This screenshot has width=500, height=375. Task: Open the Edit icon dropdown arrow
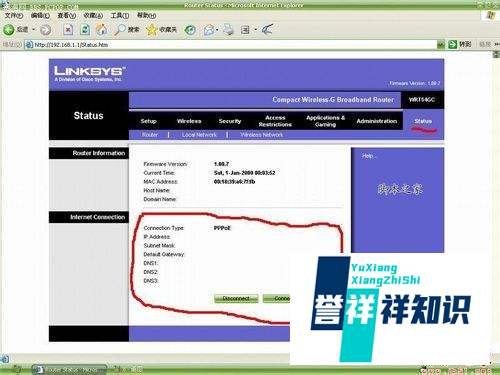[255, 30]
